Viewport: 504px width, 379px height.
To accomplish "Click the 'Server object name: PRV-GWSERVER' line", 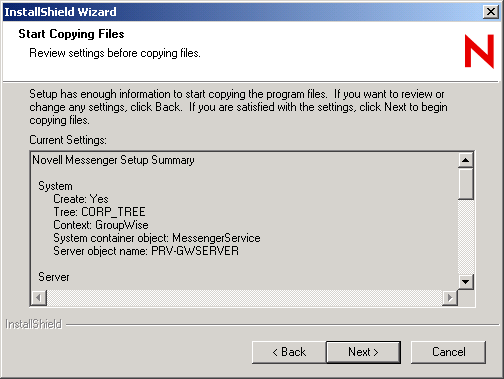I will click(x=146, y=251).
